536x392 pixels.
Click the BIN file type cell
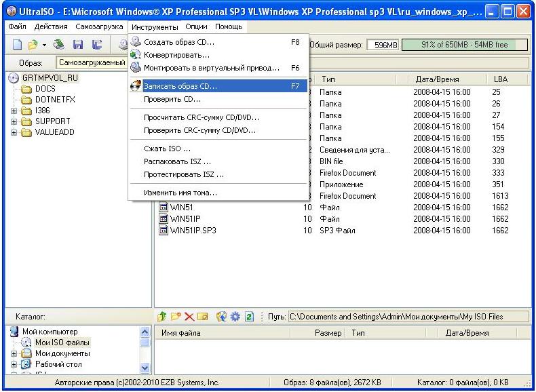pos(331,161)
